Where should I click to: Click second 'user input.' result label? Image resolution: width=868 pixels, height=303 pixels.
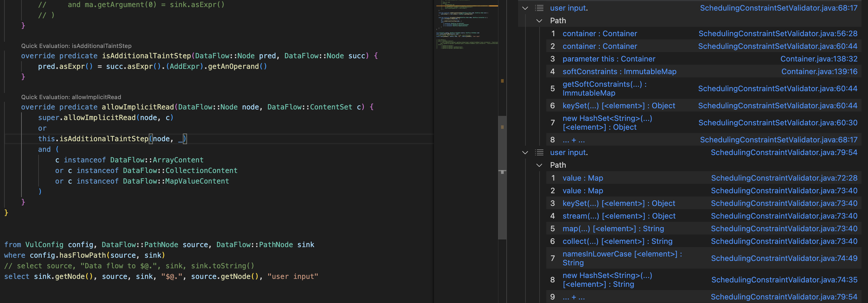[x=569, y=153]
